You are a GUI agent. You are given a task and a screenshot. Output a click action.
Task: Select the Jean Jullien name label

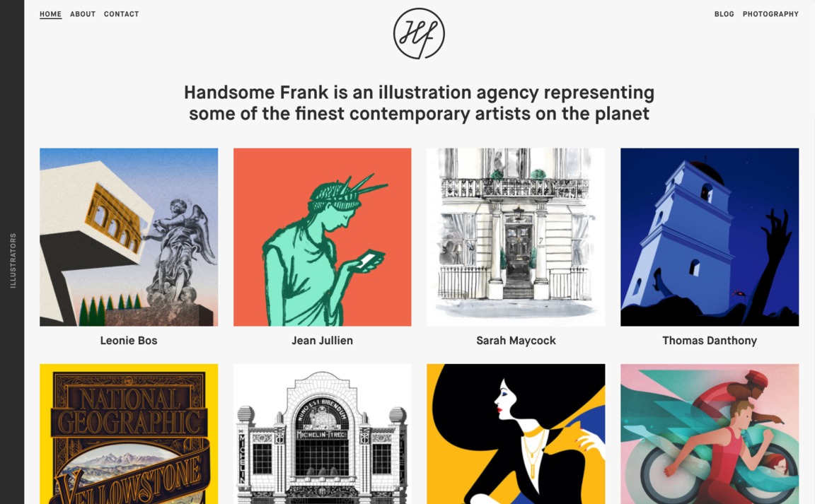click(323, 341)
